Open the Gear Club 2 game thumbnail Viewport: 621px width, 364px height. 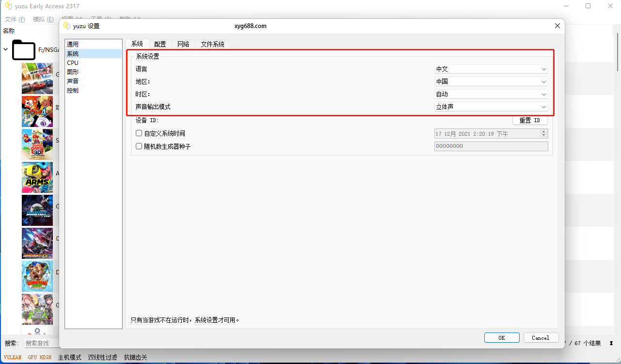pyautogui.click(x=37, y=79)
